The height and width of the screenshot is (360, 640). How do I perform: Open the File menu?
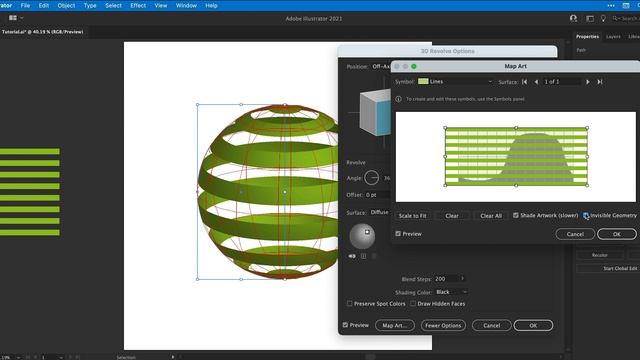(25, 6)
